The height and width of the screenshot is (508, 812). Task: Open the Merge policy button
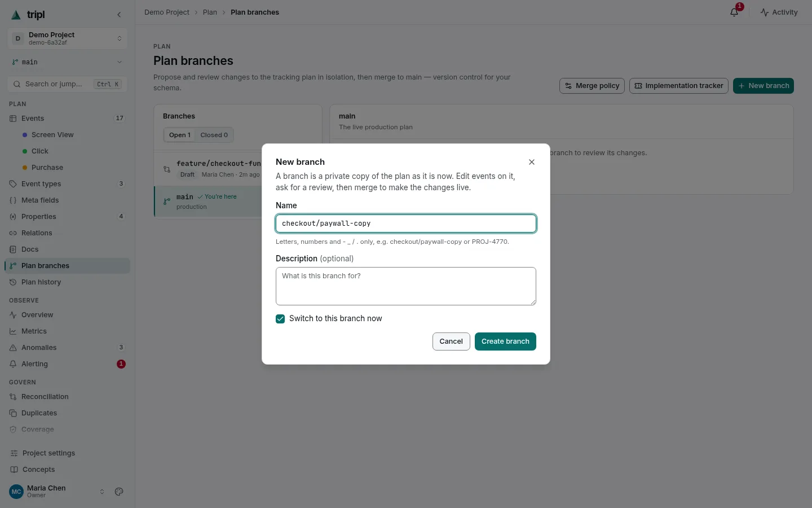point(592,86)
